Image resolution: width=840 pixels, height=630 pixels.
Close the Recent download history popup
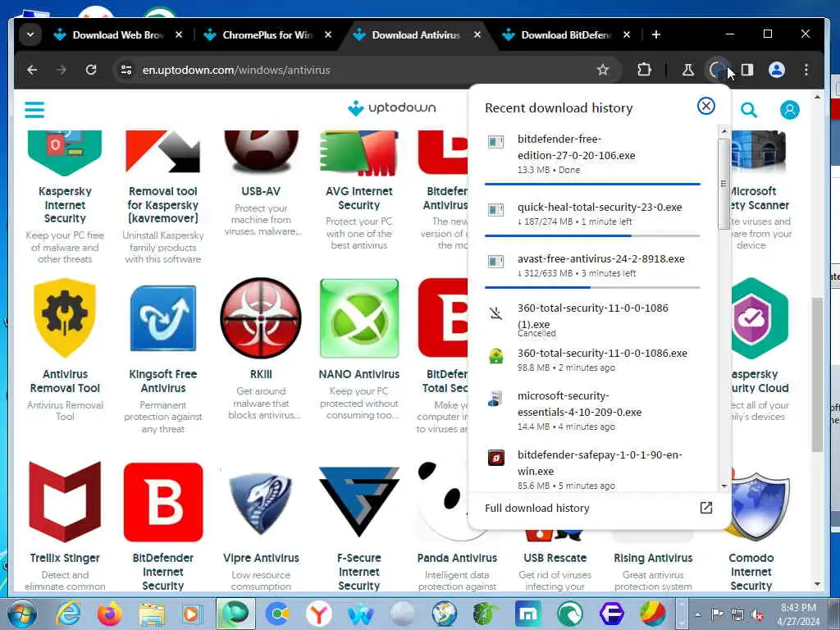(x=706, y=106)
